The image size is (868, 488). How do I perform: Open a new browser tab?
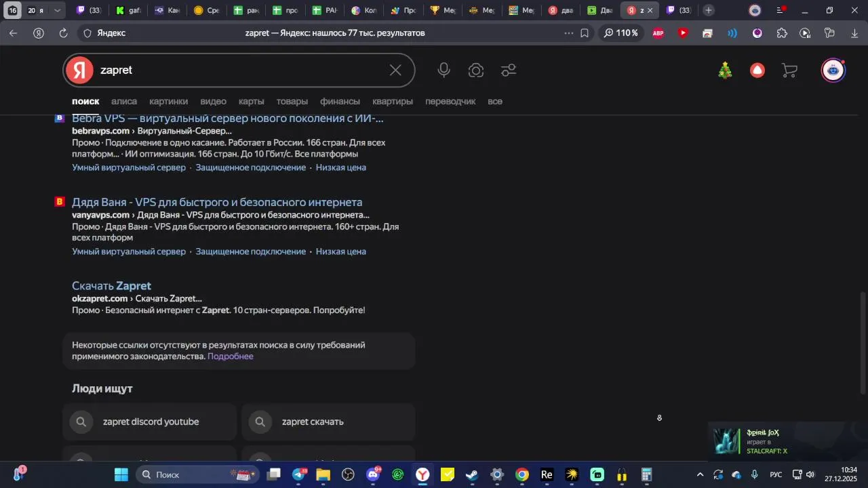(709, 10)
